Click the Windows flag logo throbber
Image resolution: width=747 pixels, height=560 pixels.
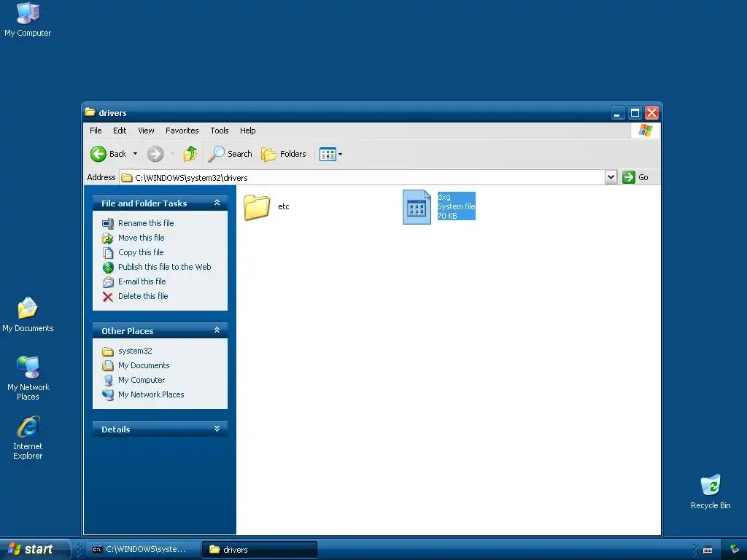point(645,131)
